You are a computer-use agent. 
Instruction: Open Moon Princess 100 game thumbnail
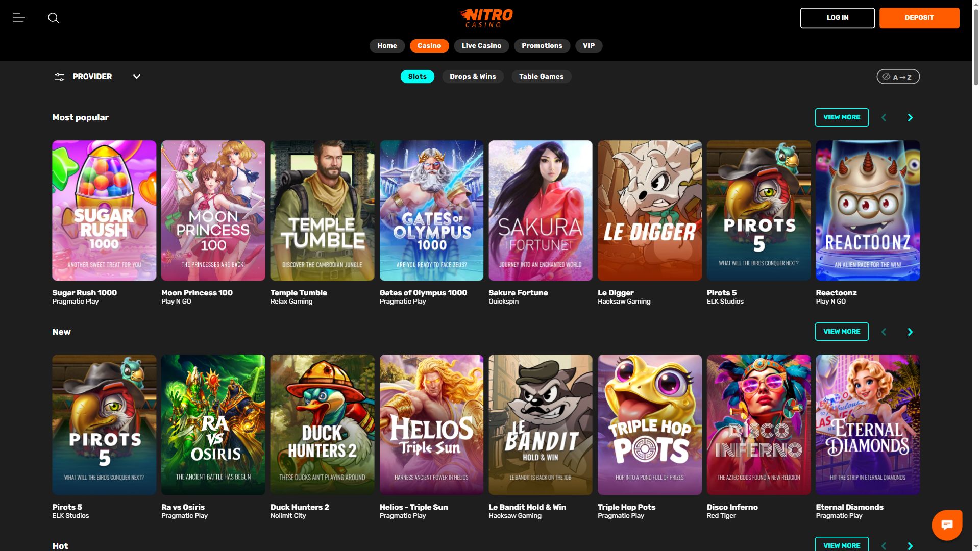[x=213, y=211]
